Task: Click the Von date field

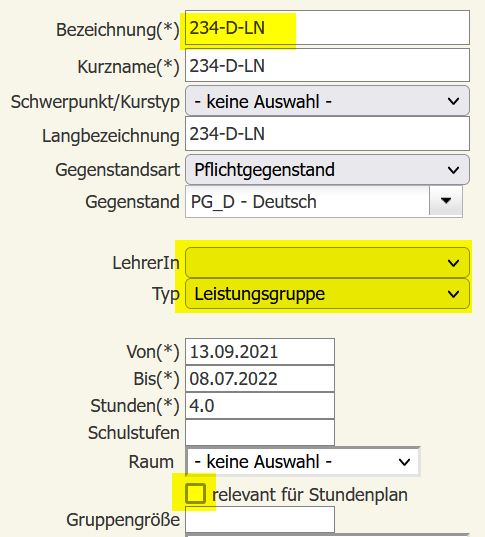Action: 260,352
